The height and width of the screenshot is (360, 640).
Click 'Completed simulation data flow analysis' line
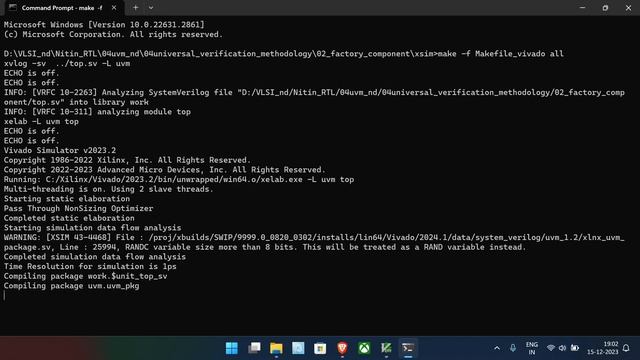95,257
